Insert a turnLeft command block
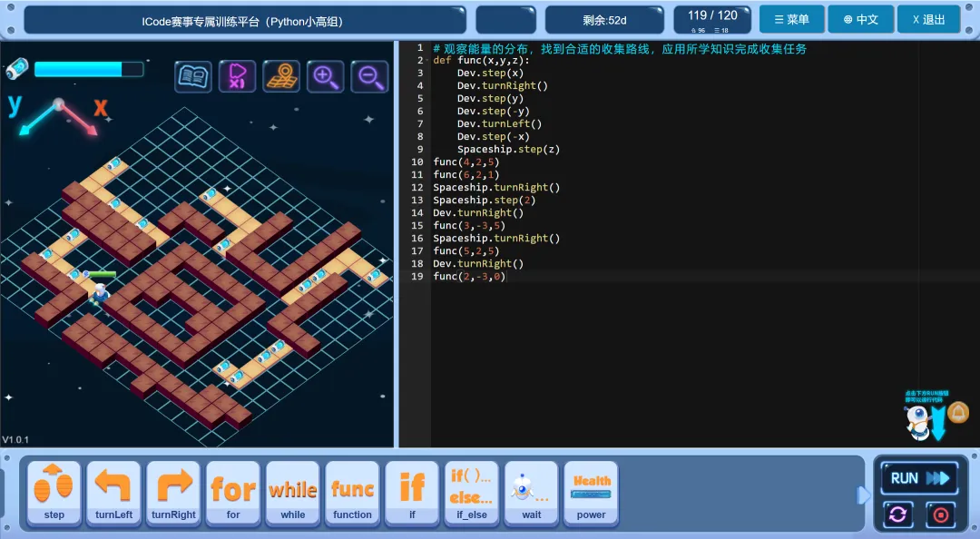 113,493
